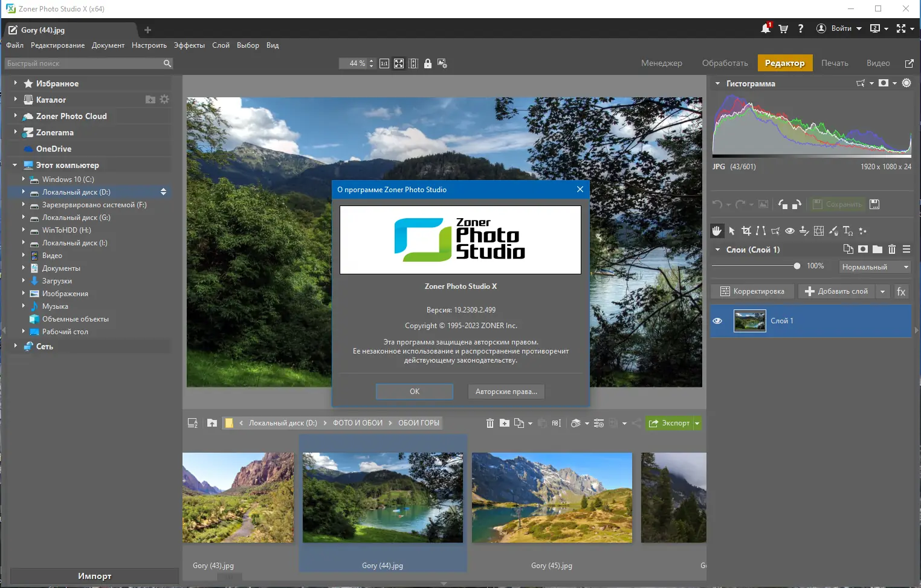Image resolution: width=921 pixels, height=588 pixels.
Task: Go up one folder level
Action: 212,423
